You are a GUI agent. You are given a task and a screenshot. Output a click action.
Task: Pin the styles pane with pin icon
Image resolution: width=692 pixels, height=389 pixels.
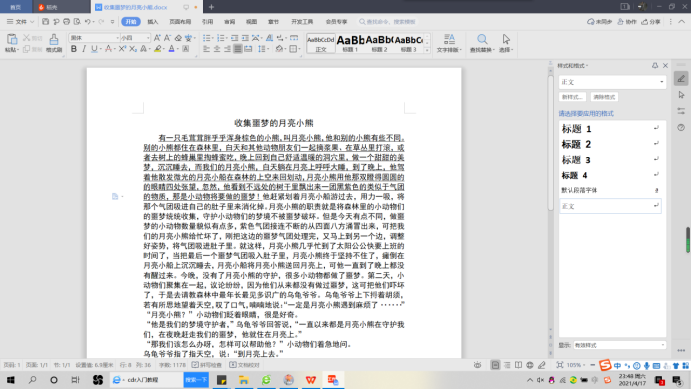pyautogui.click(x=655, y=65)
